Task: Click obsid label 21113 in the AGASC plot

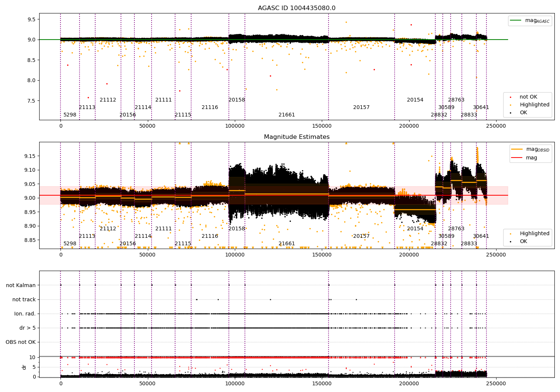Action: [87, 108]
